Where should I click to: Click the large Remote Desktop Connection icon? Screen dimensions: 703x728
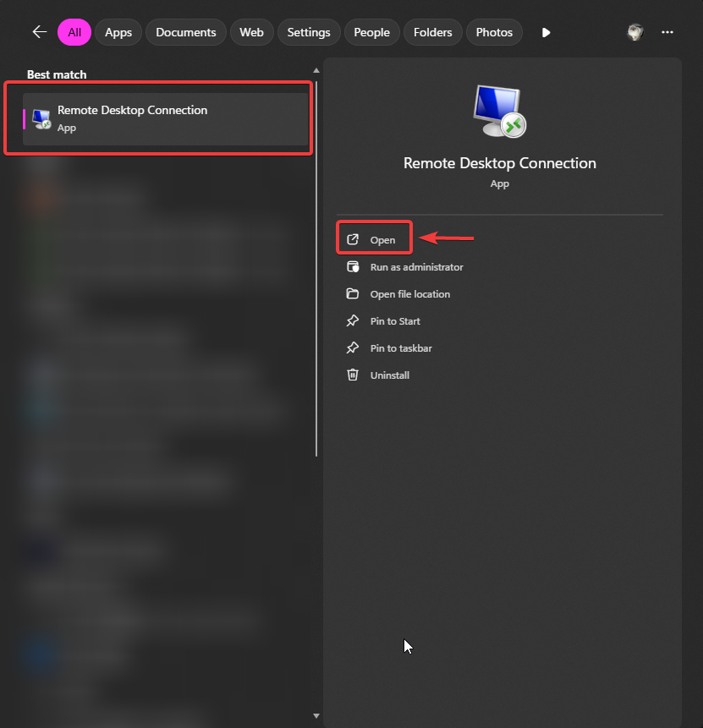click(x=499, y=111)
